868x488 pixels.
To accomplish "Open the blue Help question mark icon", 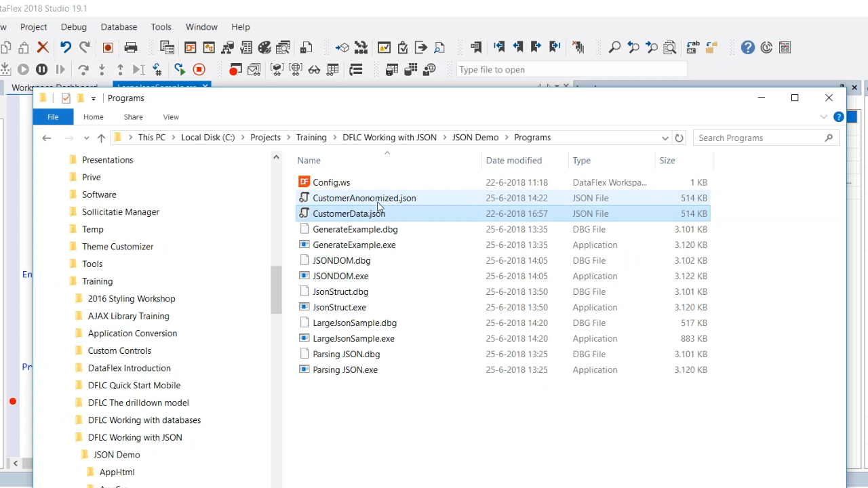I will pos(747,47).
